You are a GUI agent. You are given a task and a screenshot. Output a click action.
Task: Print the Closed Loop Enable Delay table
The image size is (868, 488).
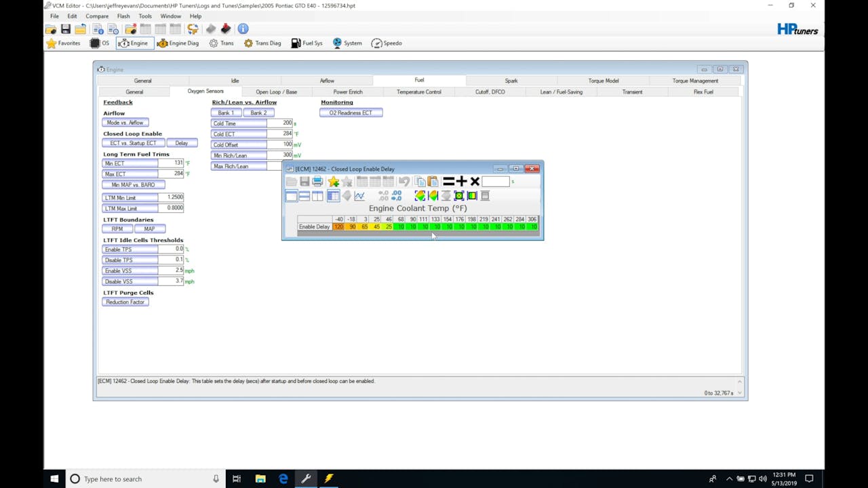[x=317, y=181]
